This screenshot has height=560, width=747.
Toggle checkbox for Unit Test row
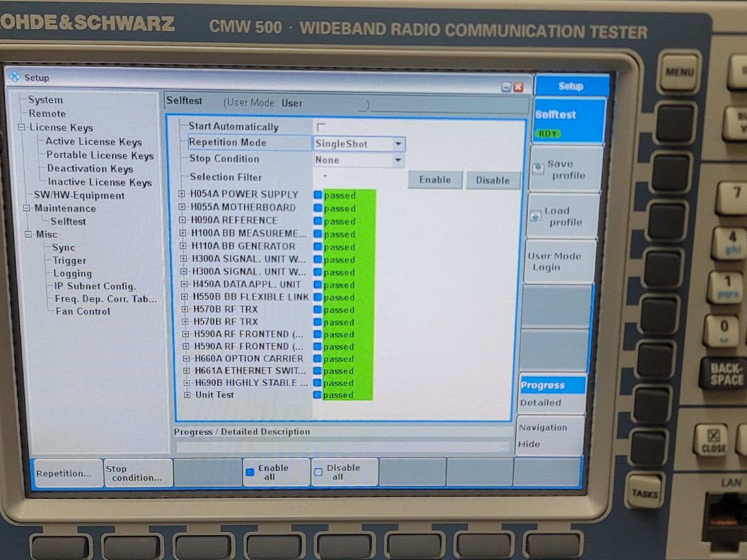(x=317, y=395)
